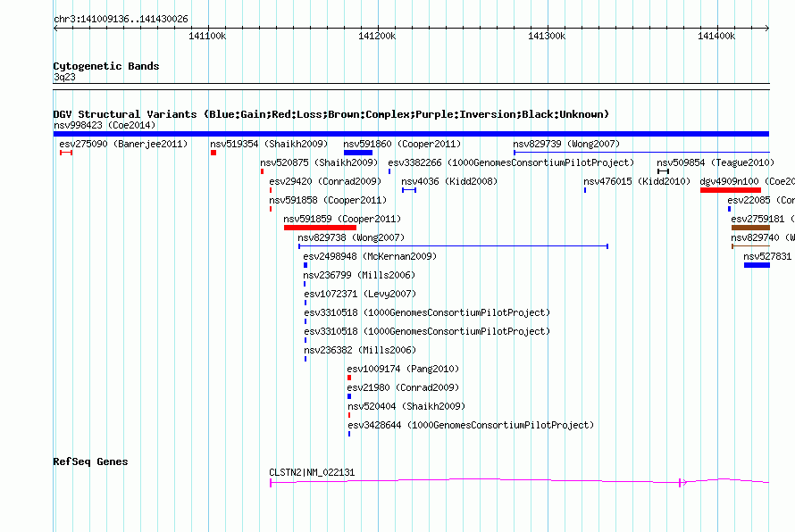Viewport: 795px width, 532px height.
Task: Open esv3428644 (1000GenomesConsortiumPilotProject) entry
Action: [x=471, y=425]
